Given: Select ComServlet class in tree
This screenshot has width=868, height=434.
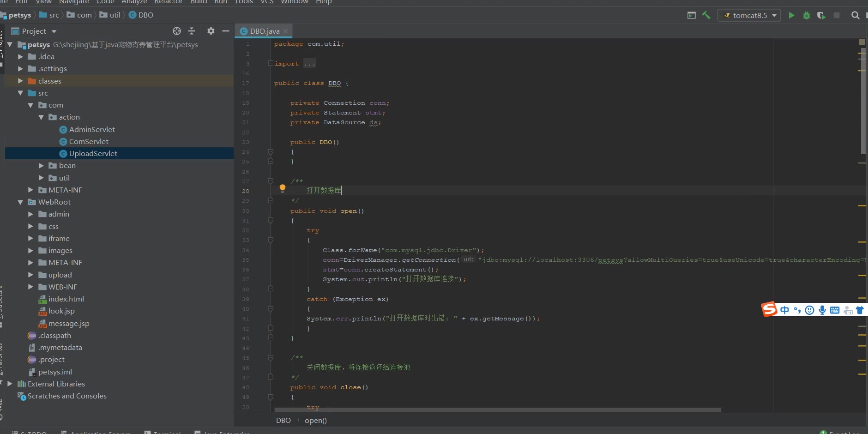Looking at the screenshot, I should [89, 141].
